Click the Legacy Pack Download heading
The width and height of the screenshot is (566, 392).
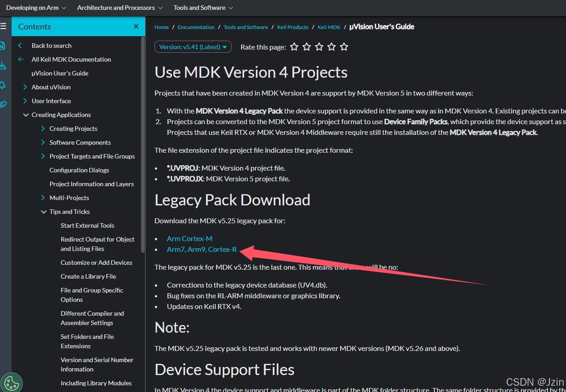tap(232, 200)
